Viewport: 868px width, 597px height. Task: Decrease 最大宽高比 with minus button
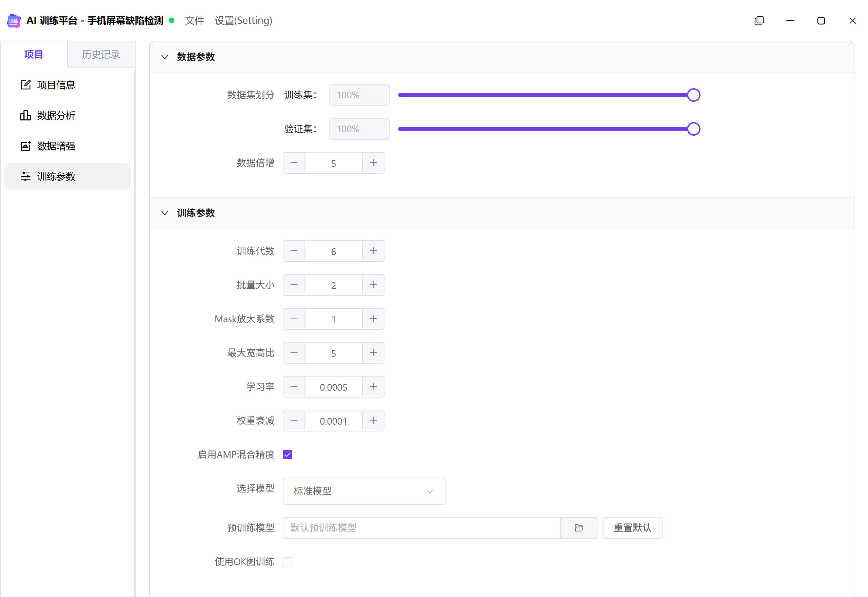[294, 353]
